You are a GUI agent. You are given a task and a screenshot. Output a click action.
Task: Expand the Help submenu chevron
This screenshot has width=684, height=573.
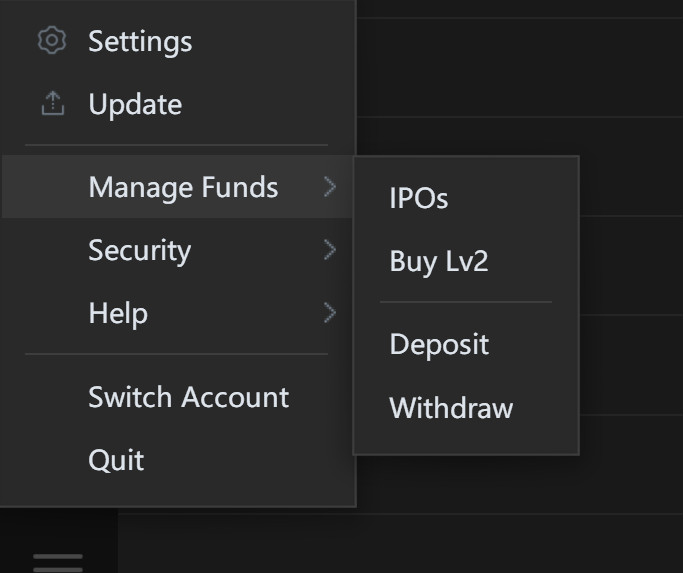[330, 313]
